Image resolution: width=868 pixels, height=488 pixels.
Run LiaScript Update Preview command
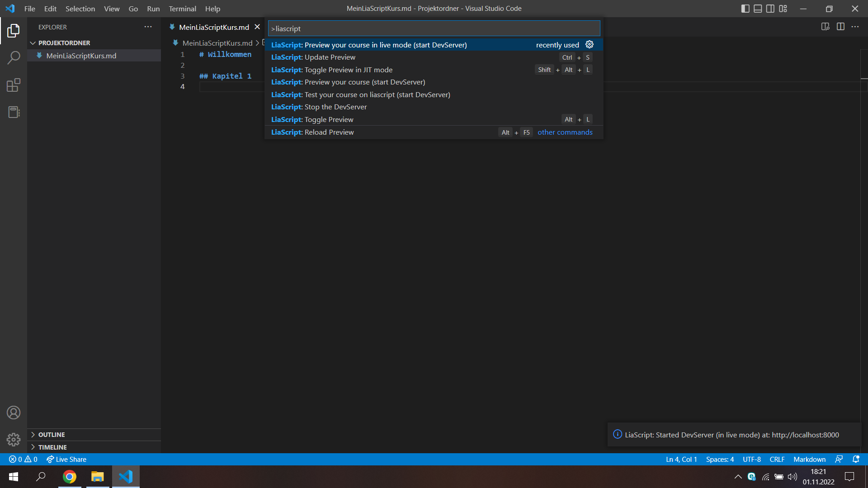(x=434, y=57)
